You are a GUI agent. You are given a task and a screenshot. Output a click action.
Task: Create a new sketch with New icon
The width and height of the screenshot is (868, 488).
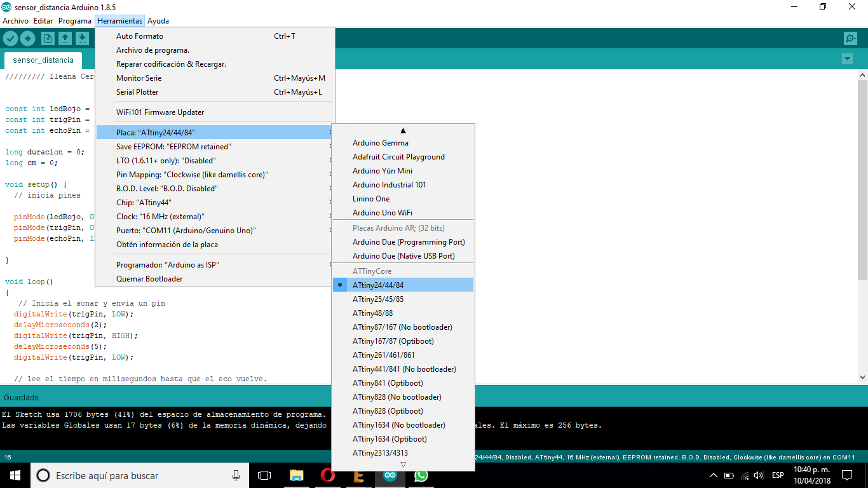[x=48, y=39]
